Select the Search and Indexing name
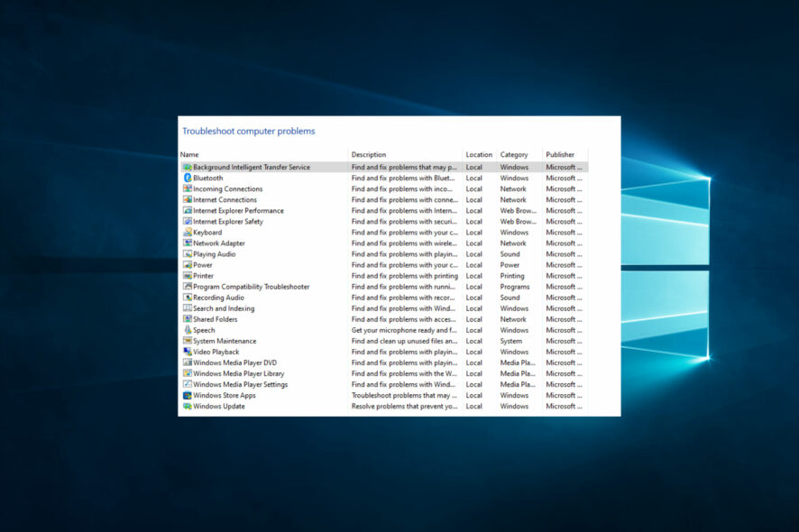799x532 pixels. click(224, 308)
